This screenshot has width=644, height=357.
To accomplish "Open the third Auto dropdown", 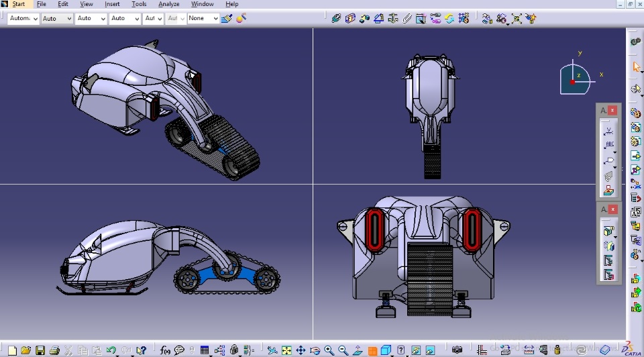I will [x=91, y=19].
